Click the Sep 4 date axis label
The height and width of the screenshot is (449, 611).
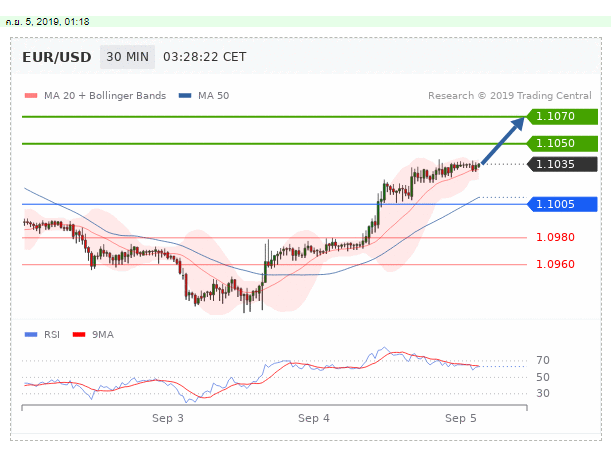tap(314, 418)
